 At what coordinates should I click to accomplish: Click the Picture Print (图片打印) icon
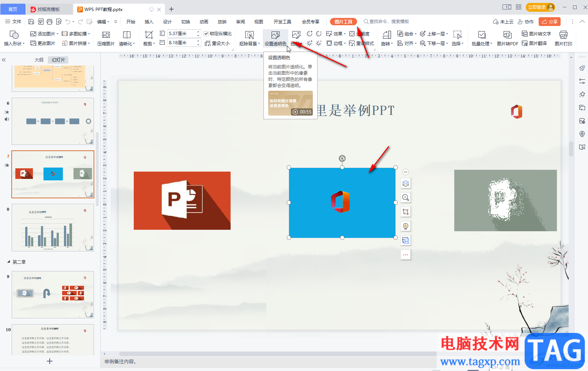(564, 35)
